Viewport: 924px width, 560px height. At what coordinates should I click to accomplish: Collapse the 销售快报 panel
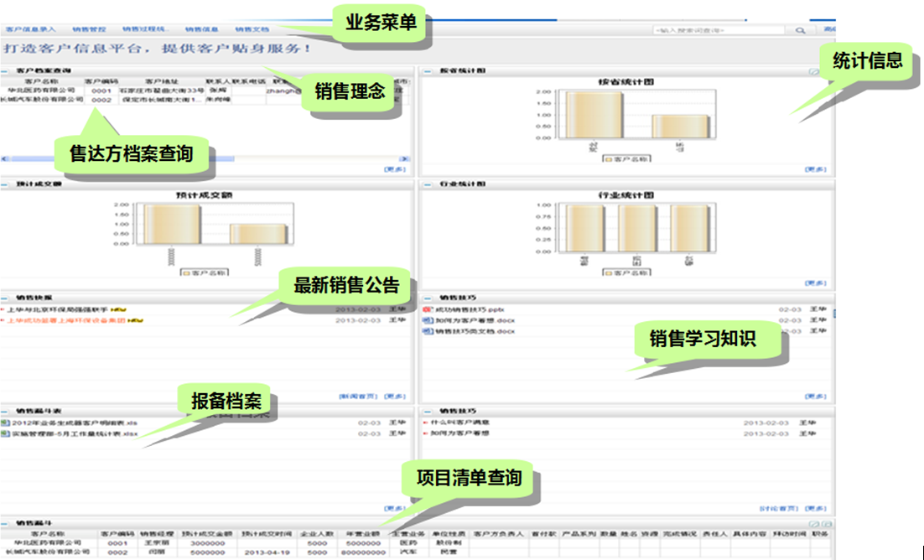click(x=6, y=298)
